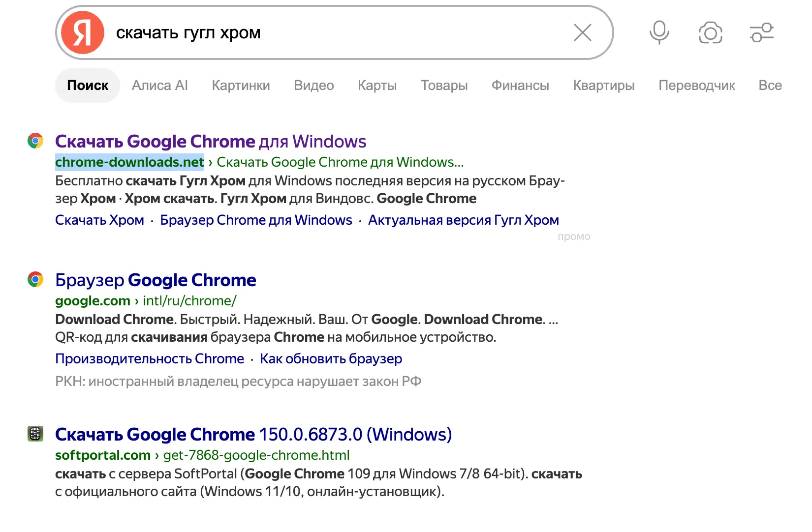Viewport: 812px width, 532px height.
Task: Open 'Скачать Google Chrome для Windows' result title
Action: (211, 142)
